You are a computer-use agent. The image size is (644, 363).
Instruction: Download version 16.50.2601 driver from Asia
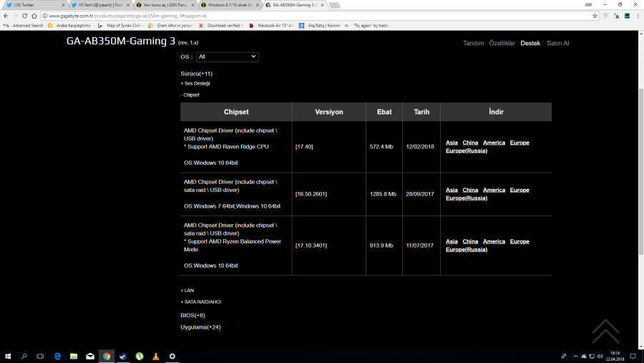coord(452,190)
